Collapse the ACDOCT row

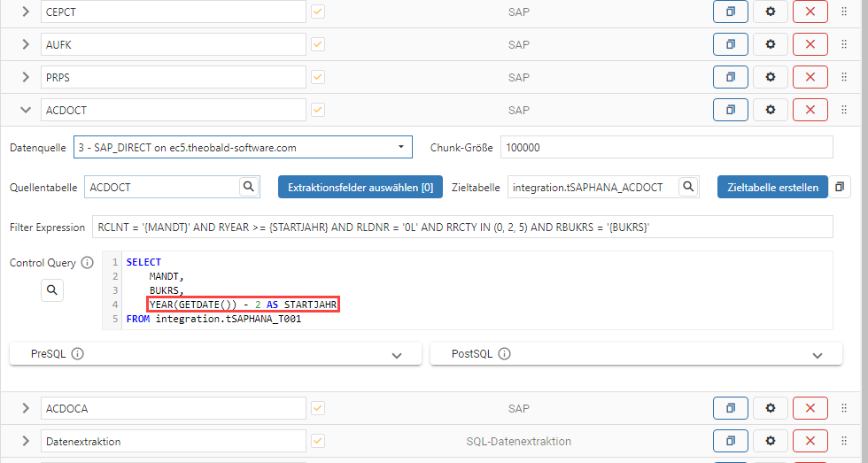(x=25, y=110)
